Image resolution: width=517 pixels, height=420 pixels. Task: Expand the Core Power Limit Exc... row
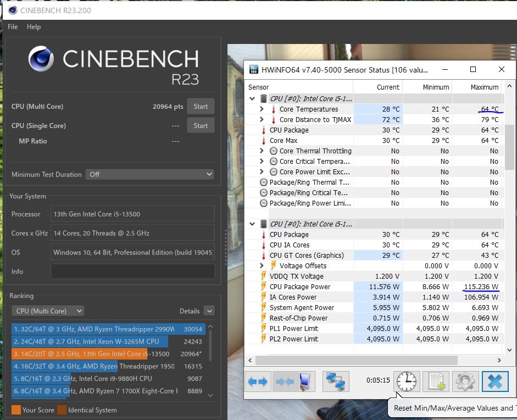262,172
